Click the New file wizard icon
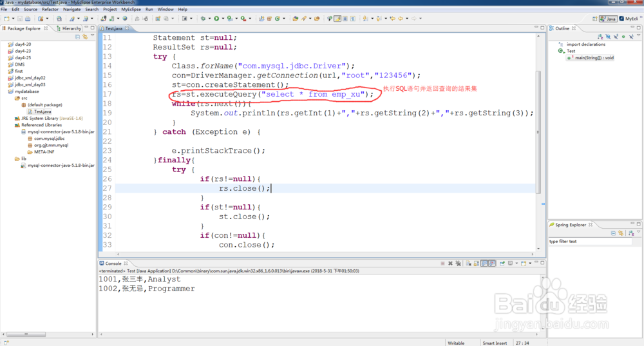 [x=6, y=19]
